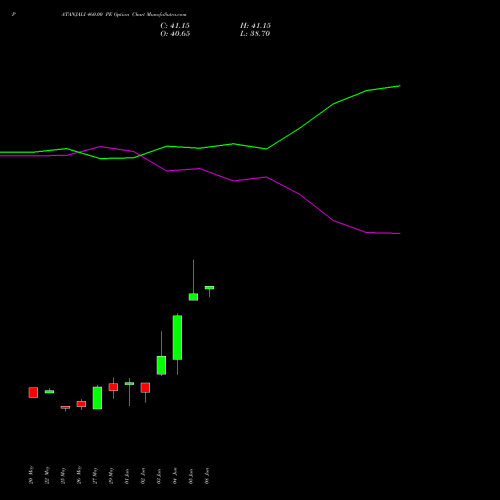
Task: Select the 20 May date label
Action: [31, 475]
